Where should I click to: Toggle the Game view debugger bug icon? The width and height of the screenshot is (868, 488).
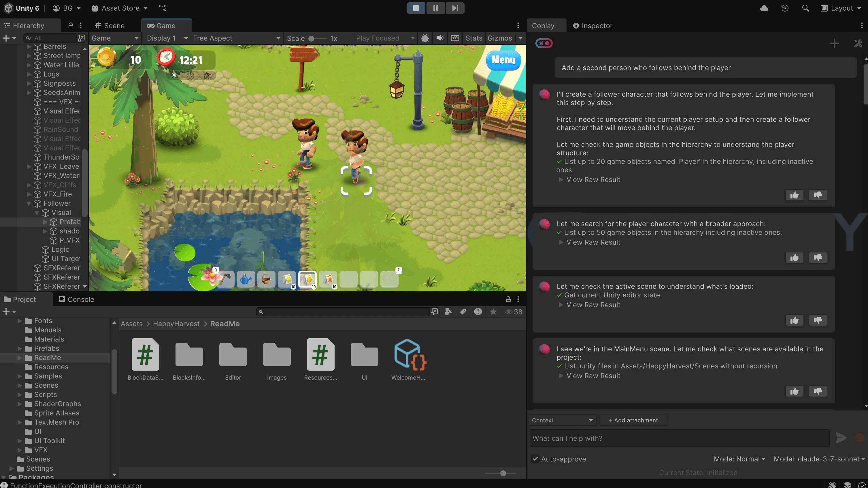tap(425, 38)
